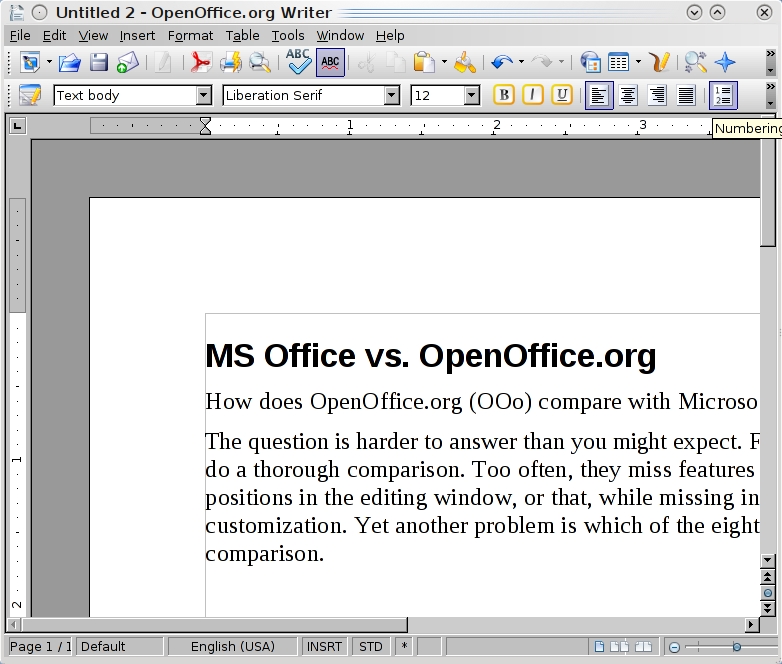Expand the Text body paragraph style dropdown

pos(204,96)
